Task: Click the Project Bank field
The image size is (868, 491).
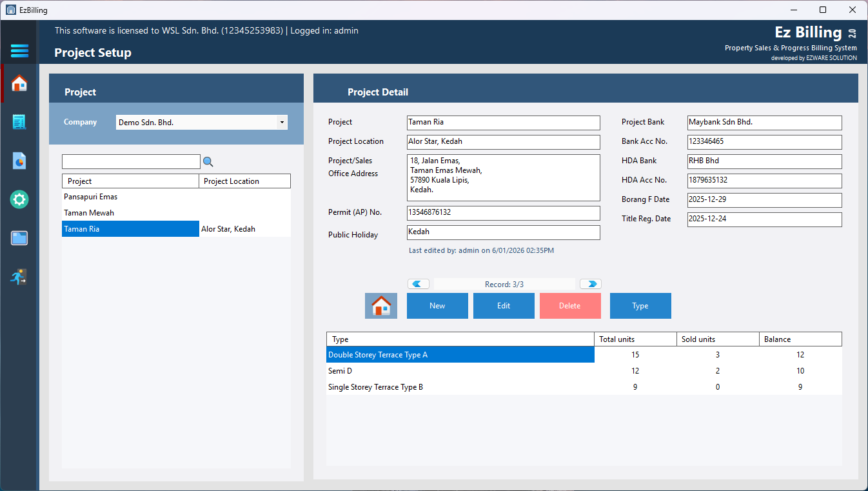Action: pos(764,123)
